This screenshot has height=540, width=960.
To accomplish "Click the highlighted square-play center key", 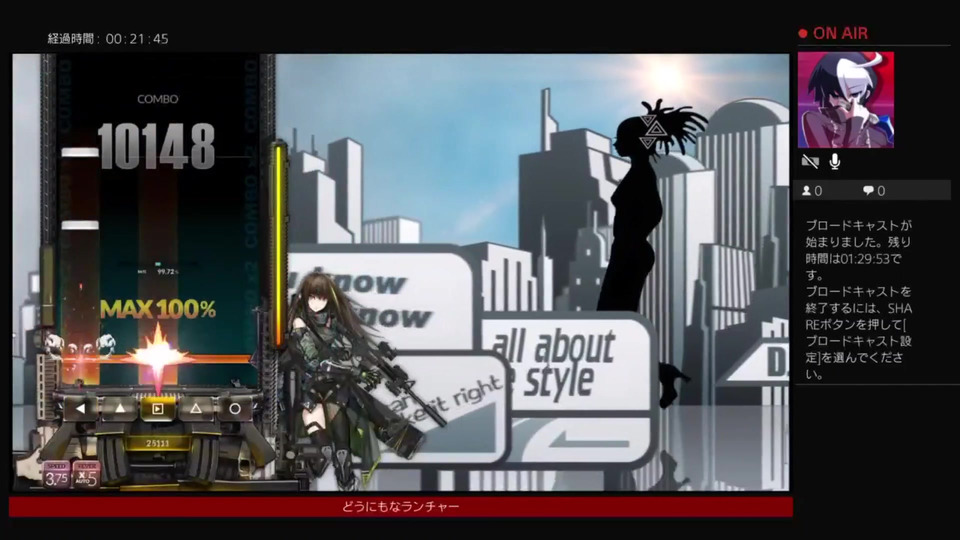I will pyautogui.click(x=157, y=408).
